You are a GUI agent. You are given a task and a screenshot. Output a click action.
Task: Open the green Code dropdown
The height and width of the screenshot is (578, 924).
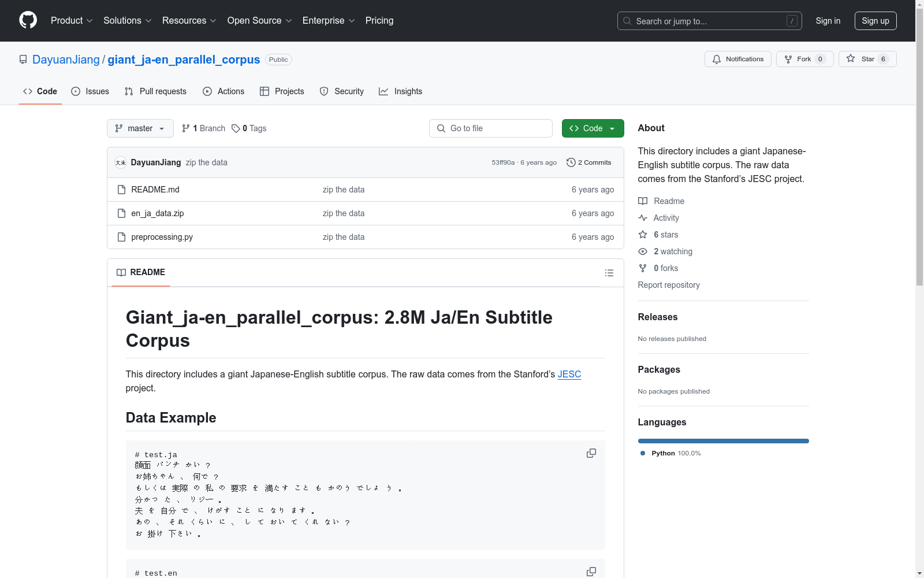(x=593, y=128)
